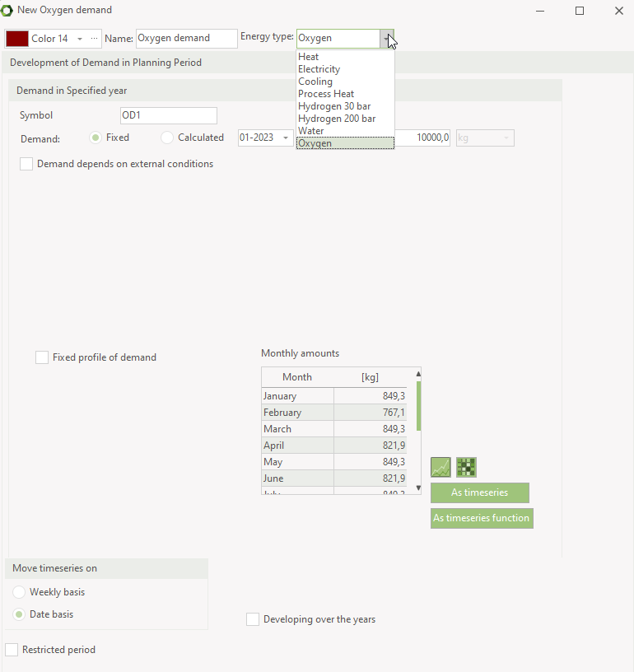Select the Calculated demand radio button

(167, 138)
